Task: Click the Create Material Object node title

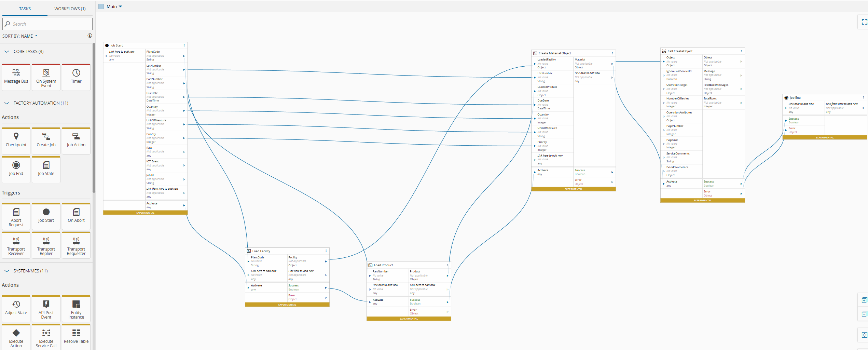Action: (555, 53)
